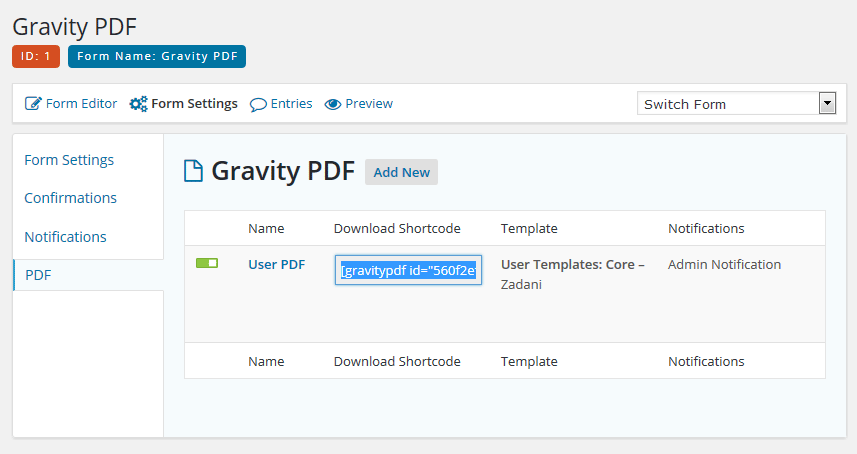Open the Confirmations sidebar tab
Viewport: 857px width, 454px height.
pos(71,198)
